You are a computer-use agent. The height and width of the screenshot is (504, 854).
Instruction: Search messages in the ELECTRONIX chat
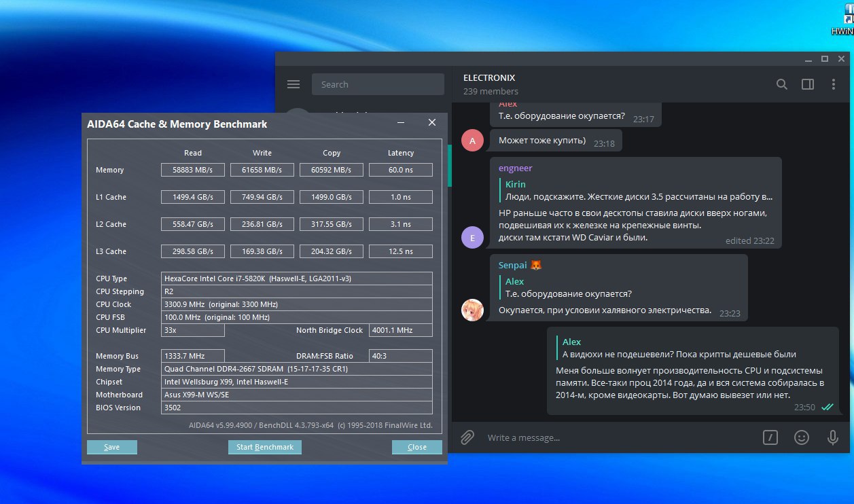coord(782,84)
